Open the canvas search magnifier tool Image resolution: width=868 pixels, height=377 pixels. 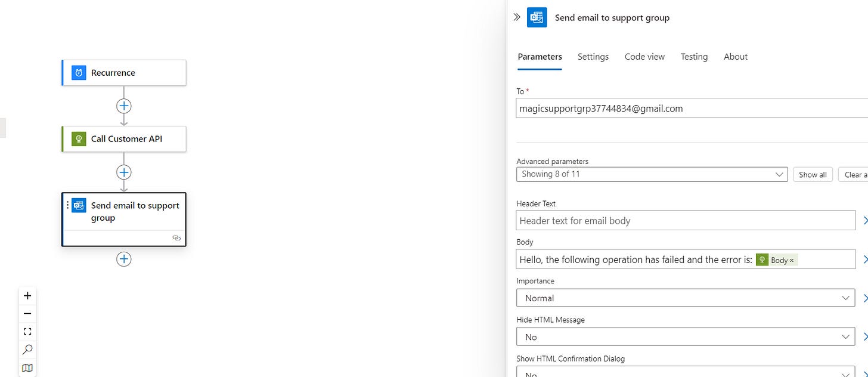pos(27,350)
